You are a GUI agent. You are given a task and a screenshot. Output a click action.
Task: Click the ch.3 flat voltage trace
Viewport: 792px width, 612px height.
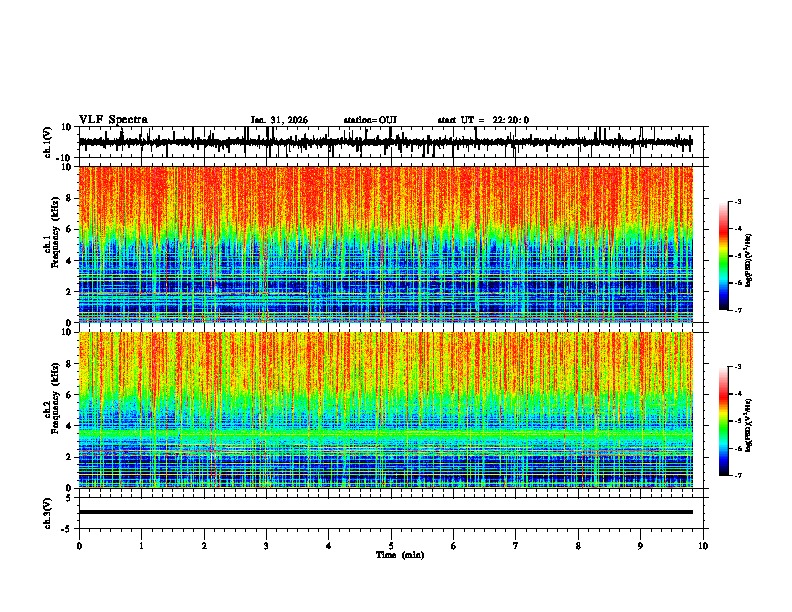[x=386, y=512]
